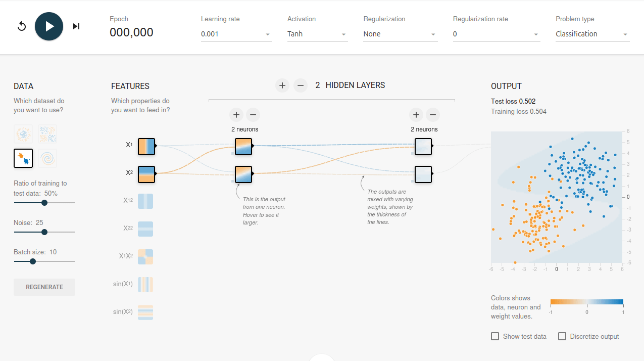Add a neuron to first hidden layer
This screenshot has width=644, height=361.
(236, 115)
